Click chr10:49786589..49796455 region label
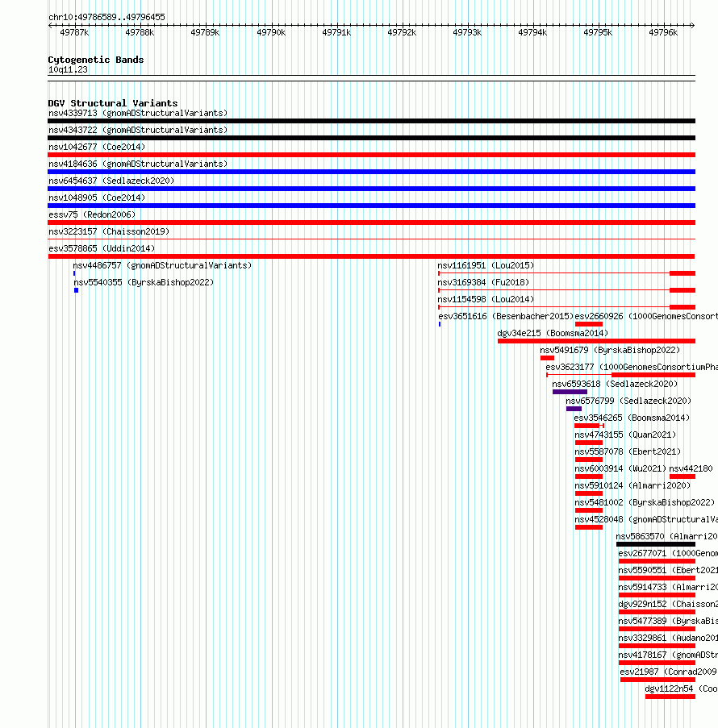Image resolution: width=718 pixels, height=728 pixels. (x=106, y=17)
